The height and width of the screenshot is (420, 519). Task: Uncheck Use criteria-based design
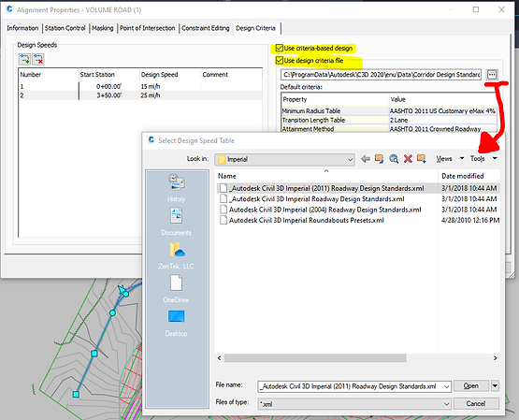pyautogui.click(x=280, y=48)
